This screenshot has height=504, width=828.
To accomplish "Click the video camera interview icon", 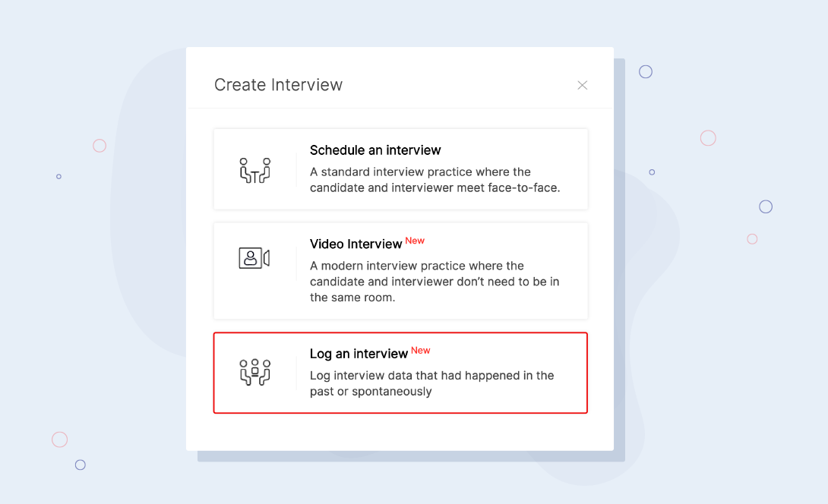I will 254,258.
